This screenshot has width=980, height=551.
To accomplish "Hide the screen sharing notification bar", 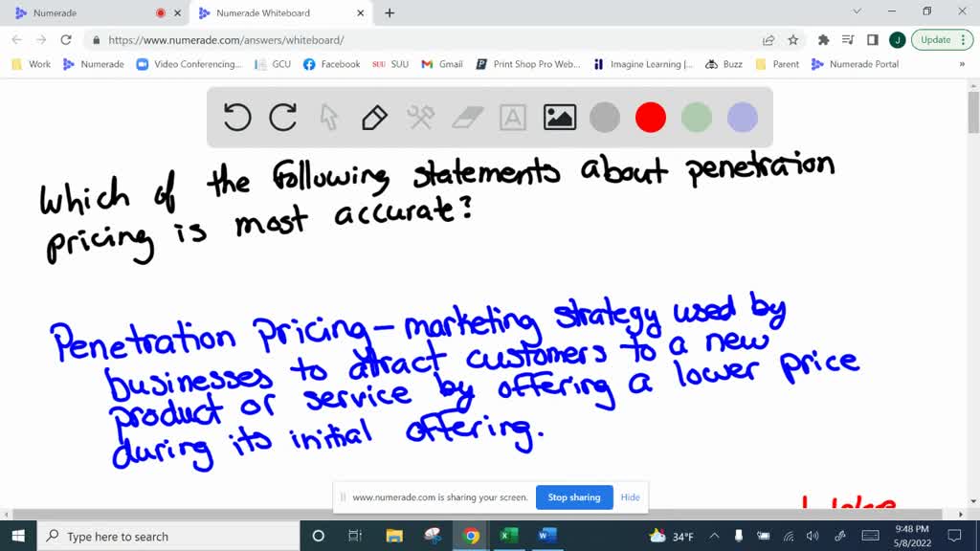I will (630, 497).
